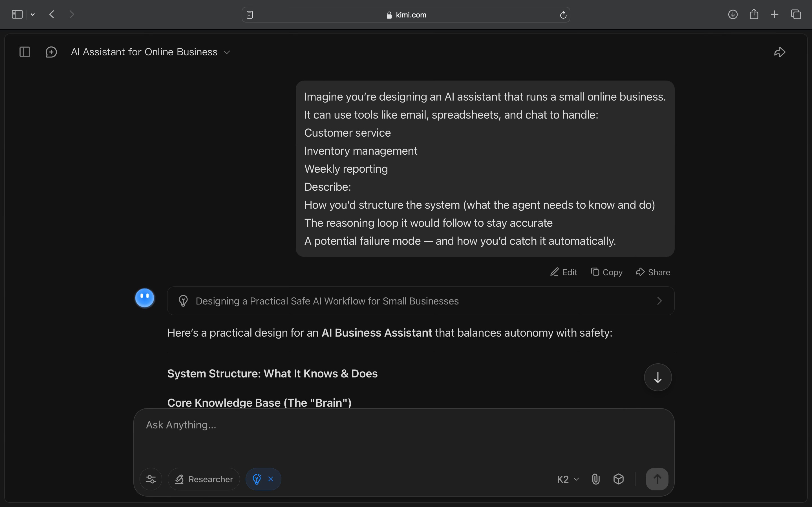The image size is (812, 507).
Task: Toggle the Researcher mode button
Action: coord(204,479)
